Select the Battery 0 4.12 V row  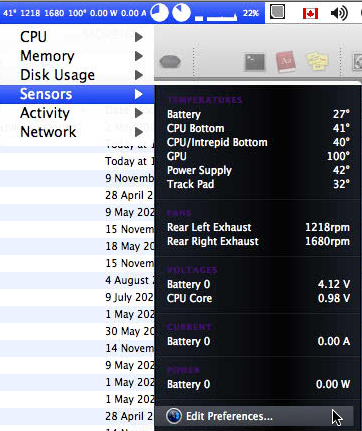point(258,284)
